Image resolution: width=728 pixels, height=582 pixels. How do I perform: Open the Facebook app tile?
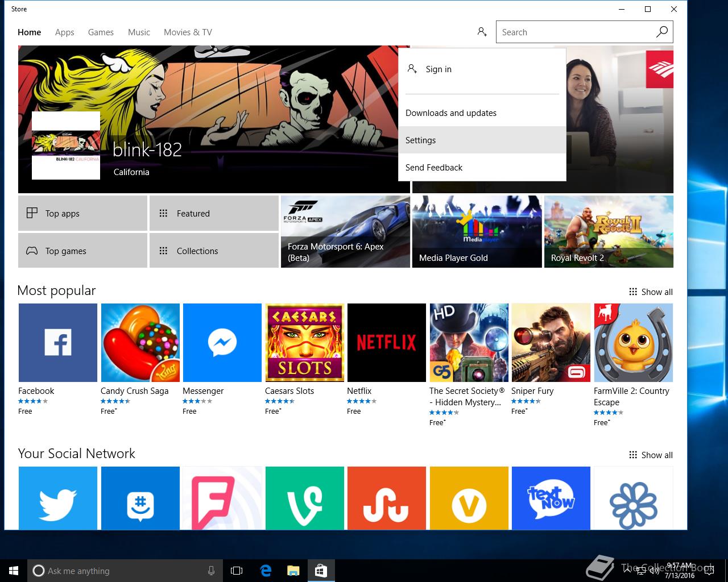click(58, 342)
